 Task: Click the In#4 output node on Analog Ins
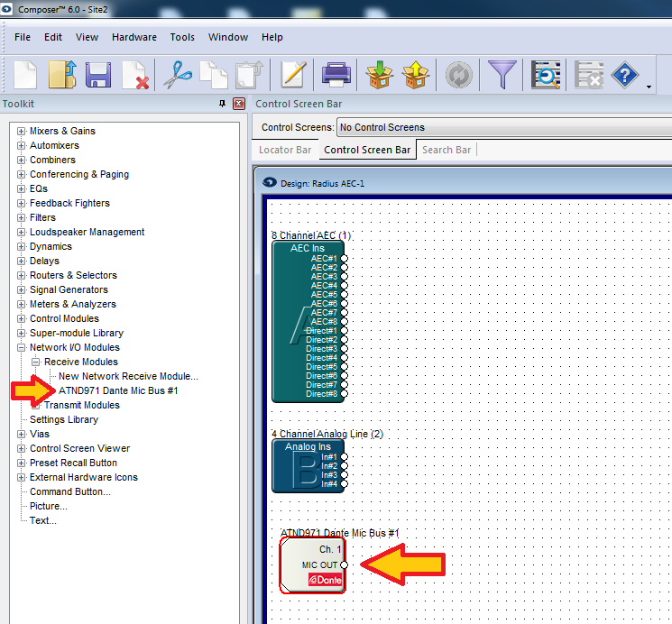[344, 484]
